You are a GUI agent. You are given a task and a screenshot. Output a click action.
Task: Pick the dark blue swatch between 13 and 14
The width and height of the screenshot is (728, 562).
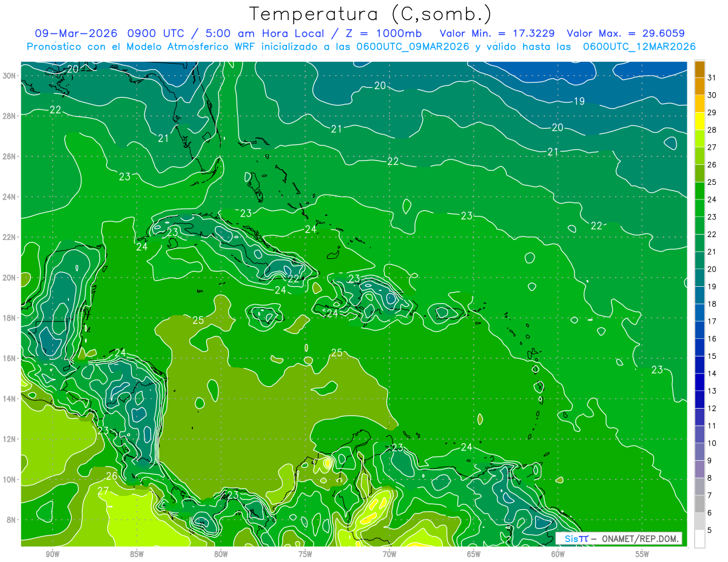click(x=699, y=383)
